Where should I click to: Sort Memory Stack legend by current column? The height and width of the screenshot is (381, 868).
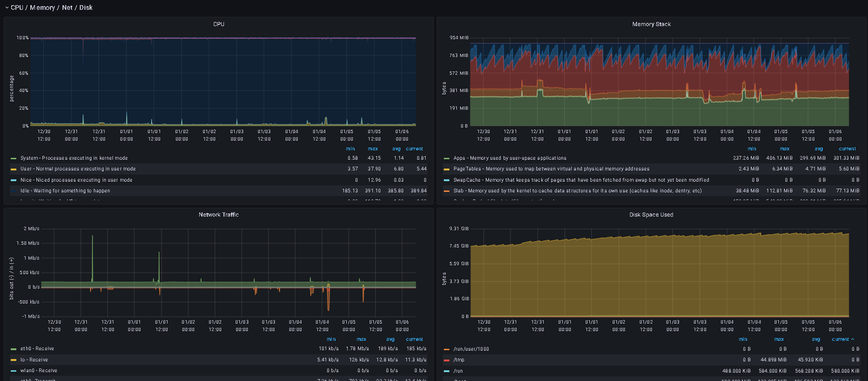tap(847, 149)
